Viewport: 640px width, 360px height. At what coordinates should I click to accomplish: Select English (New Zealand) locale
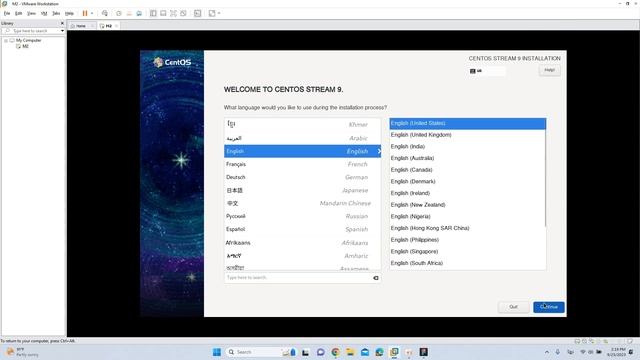tap(467, 204)
